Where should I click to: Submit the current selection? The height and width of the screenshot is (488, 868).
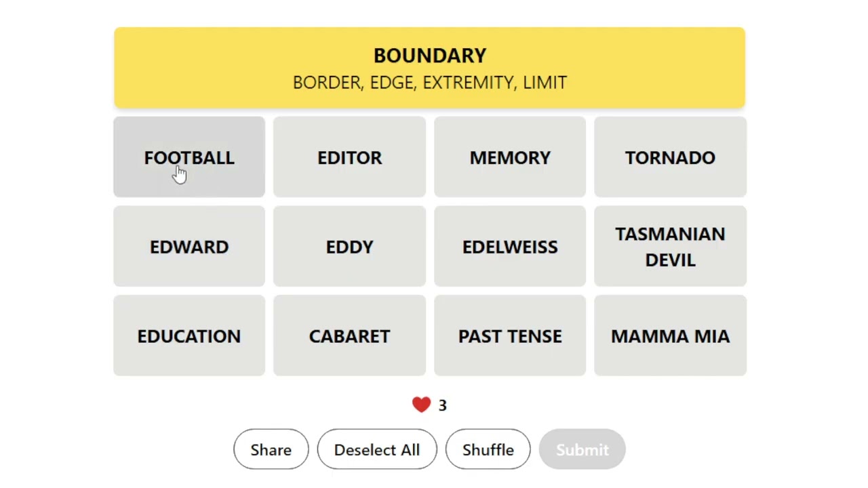[582, 449]
